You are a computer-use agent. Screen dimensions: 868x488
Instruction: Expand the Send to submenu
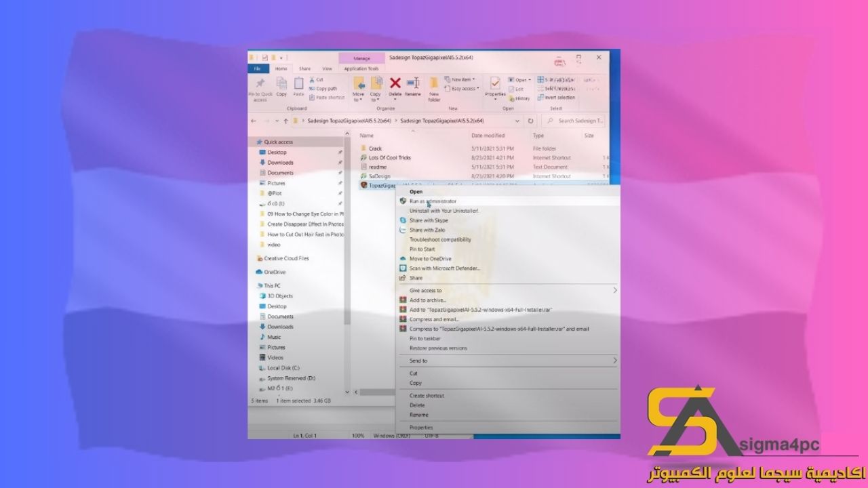pyautogui.click(x=507, y=361)
